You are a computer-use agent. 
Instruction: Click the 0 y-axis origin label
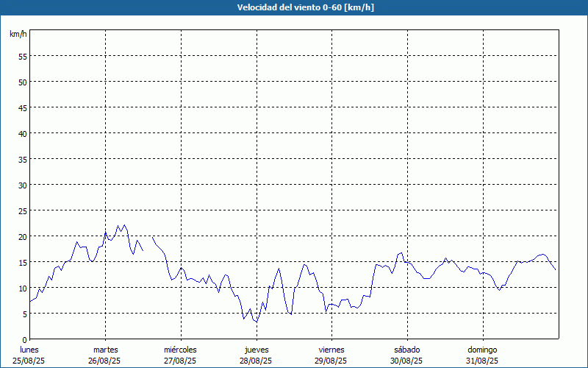click(x=24, y=339)
